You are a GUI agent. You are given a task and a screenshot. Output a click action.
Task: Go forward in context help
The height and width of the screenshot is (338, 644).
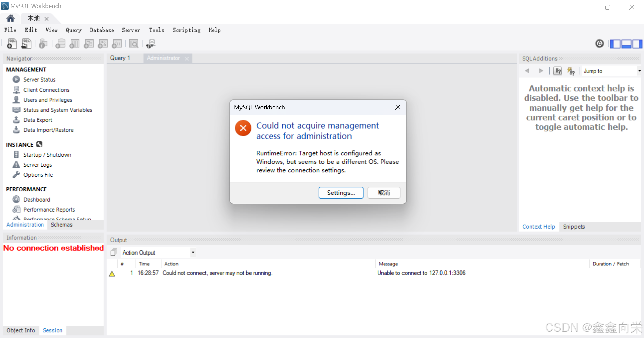click(541, 71)
